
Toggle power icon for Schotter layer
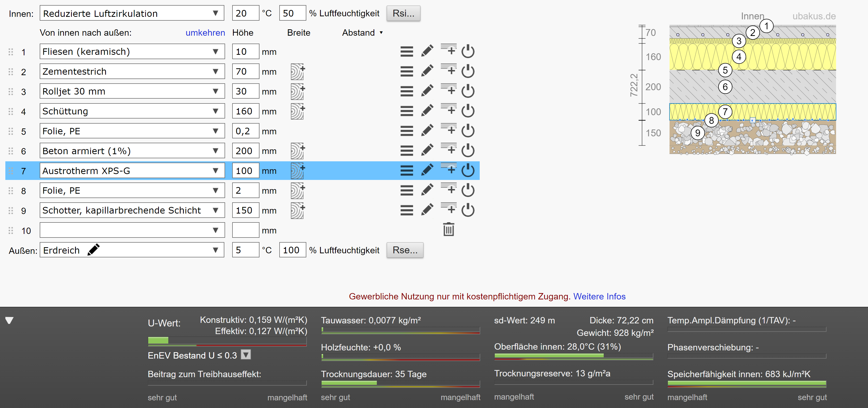tap(468, 210)
